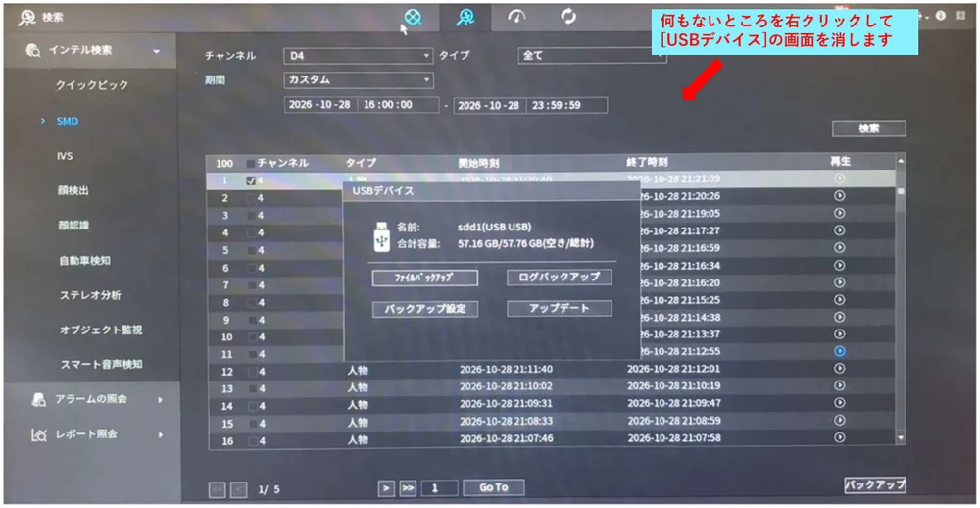Tick the checkbox in row 13
This screenshot has width=980, height=508.
pyautogui.click(x=253, y=388)
